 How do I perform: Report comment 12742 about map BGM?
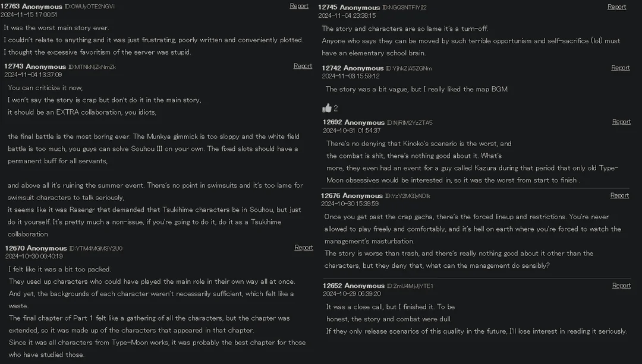pos(620,68)
